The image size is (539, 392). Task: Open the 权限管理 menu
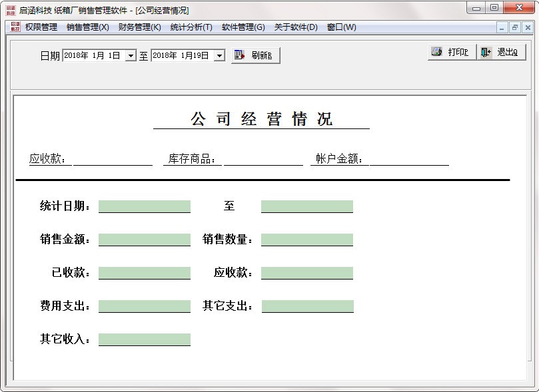pyautogui.click(x=41, y=27)
